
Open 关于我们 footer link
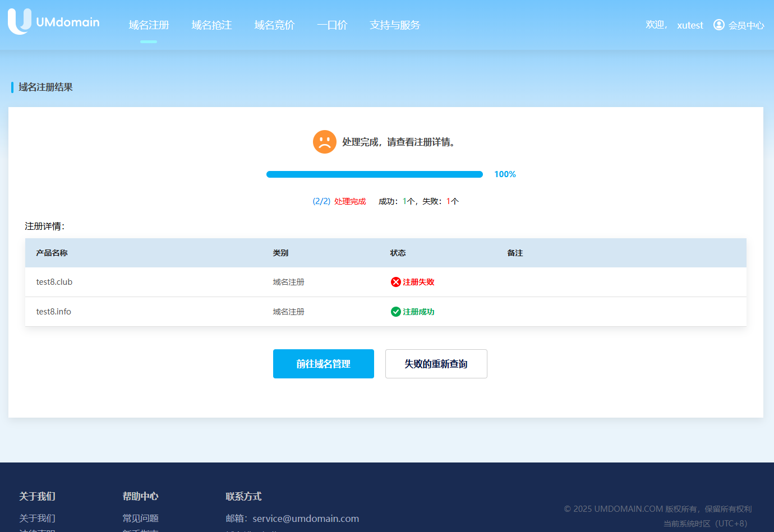click(x=37, y=518)
